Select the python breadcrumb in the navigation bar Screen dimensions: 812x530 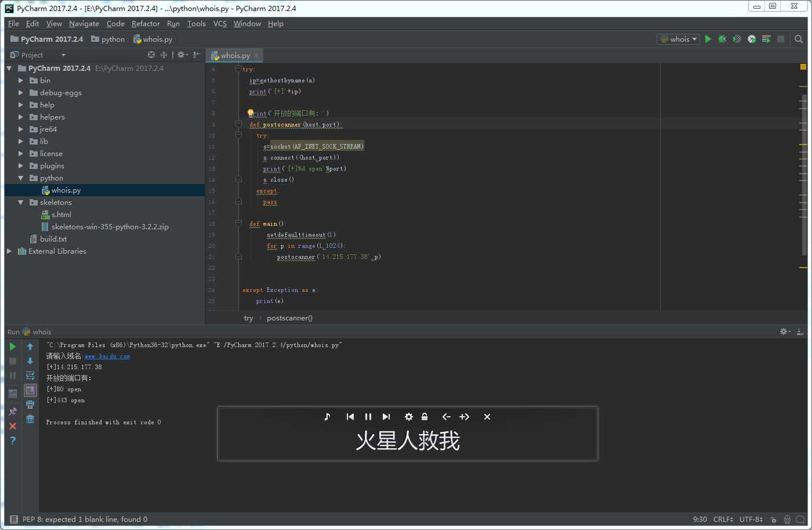pyautogui.click(x=108, y=39)
